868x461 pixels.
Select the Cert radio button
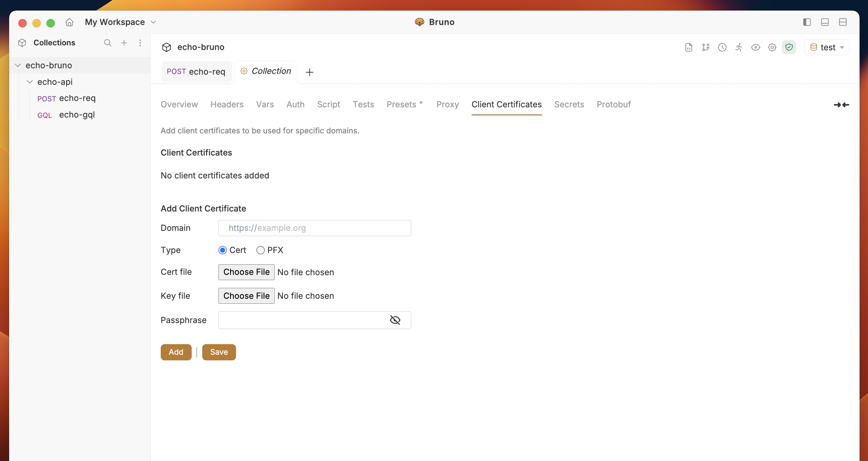(x=222, y=250)
